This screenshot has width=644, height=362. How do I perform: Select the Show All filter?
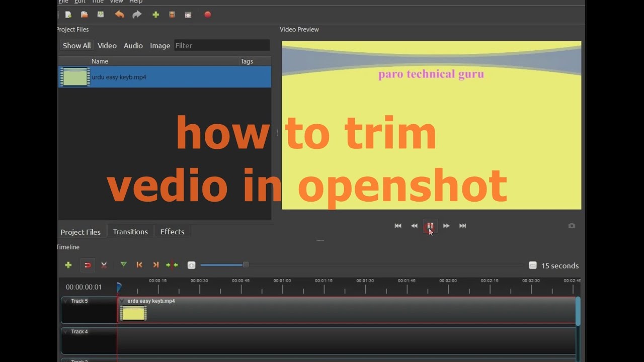coord(76,45)
